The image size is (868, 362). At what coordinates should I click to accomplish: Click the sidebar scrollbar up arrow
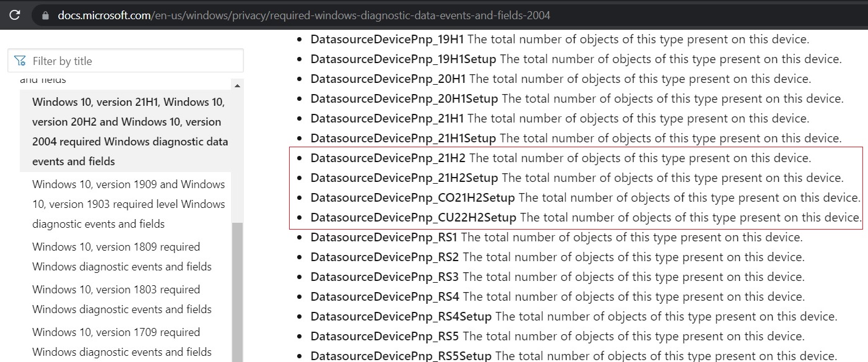pyautogui.click(x=237, y=85)
